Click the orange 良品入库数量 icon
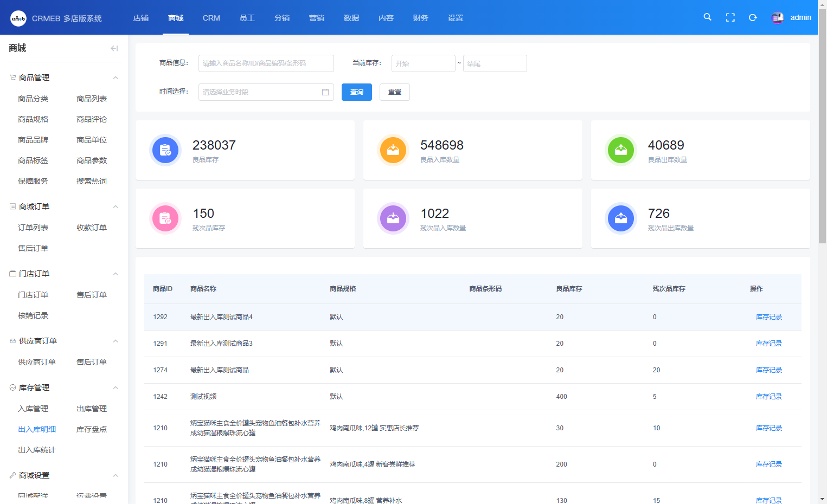Screen dimensions: 827x504 393,150
